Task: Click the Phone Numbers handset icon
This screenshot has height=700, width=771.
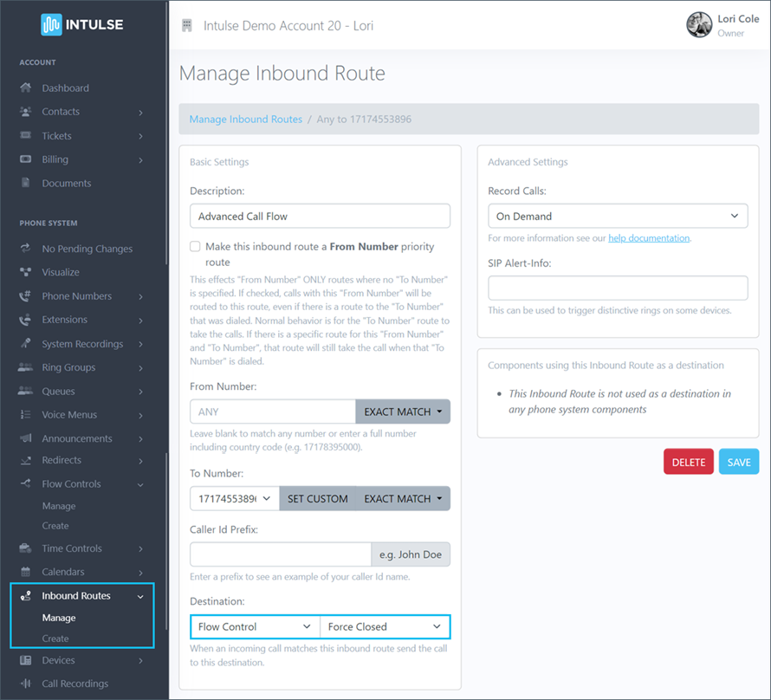Action: (x=26, y=296)
